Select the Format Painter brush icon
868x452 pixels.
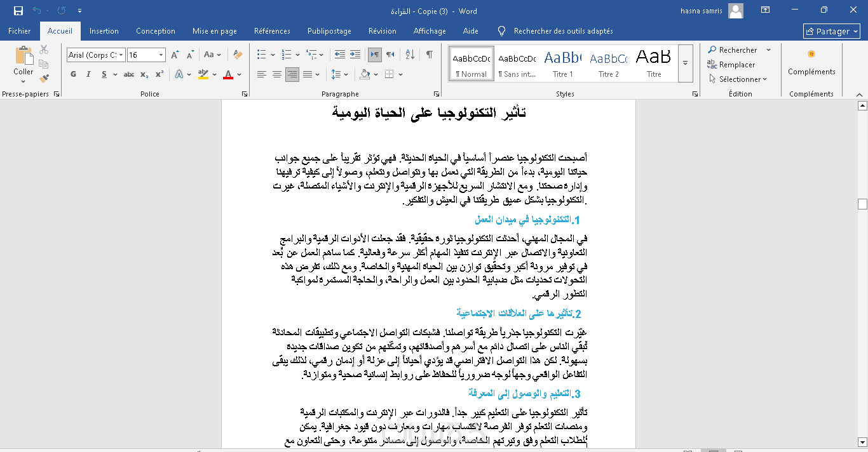(44, 79)
